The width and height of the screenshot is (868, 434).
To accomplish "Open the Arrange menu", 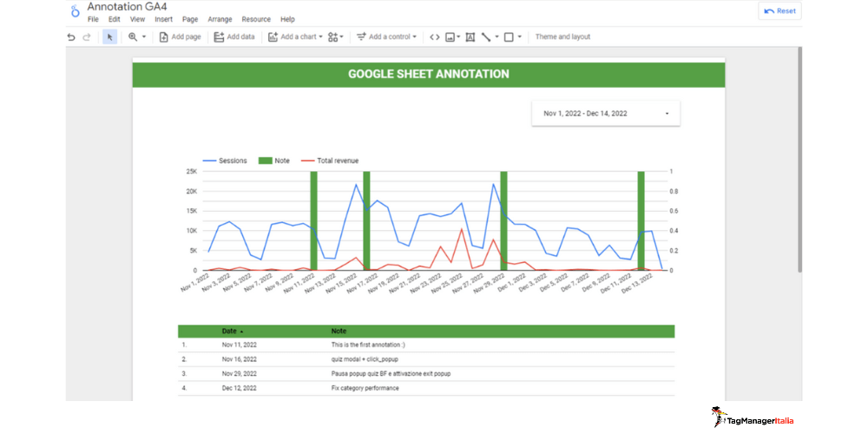I will (220, 19).
